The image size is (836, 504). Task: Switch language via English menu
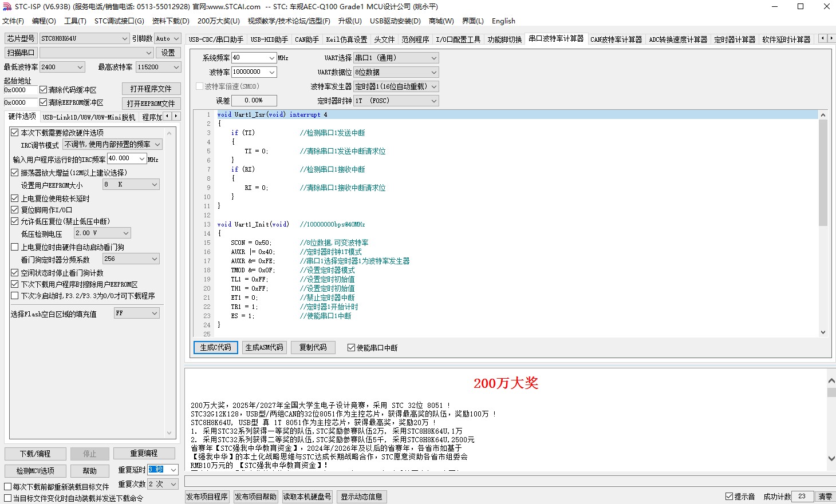(x=503, y=21)
